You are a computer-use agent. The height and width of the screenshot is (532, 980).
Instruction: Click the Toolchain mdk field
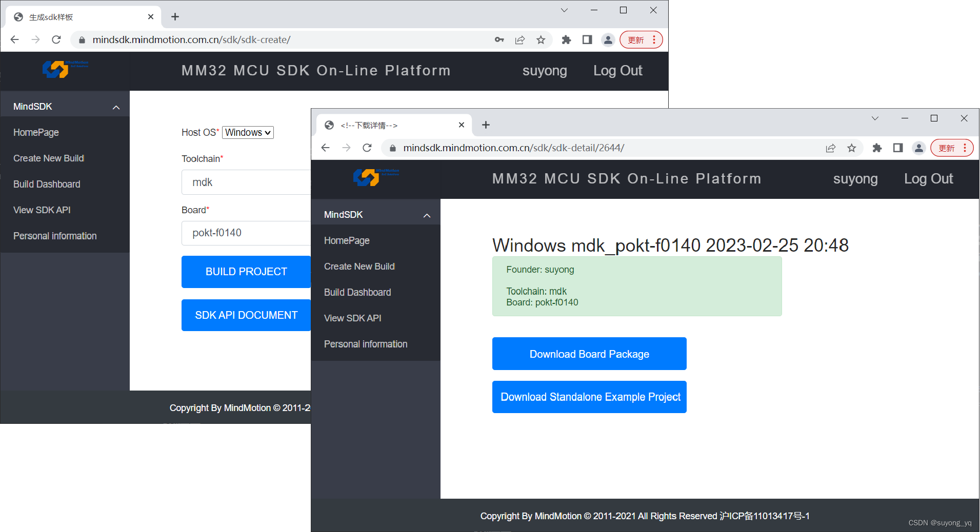coord(246,182)
